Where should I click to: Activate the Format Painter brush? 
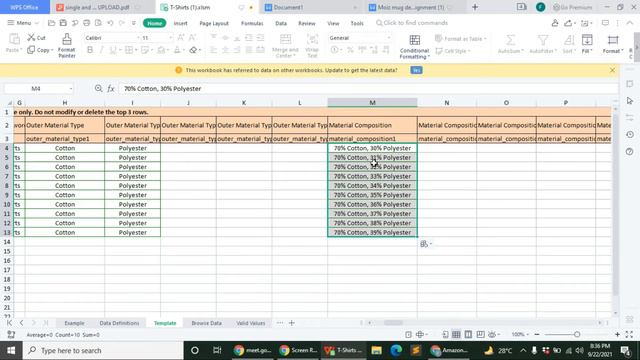67,45
